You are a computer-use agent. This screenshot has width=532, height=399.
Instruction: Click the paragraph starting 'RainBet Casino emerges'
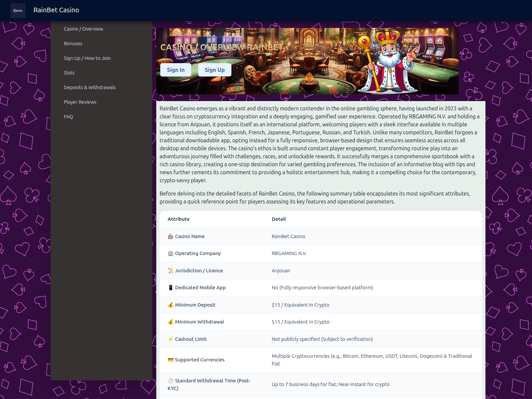pos(320,144)
